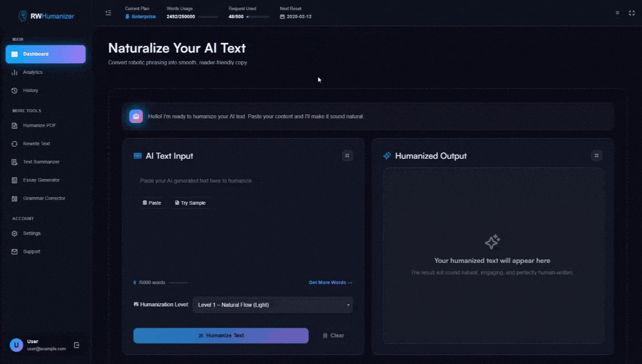The image size is (642, 364).
Task: Open Analytics from the sidebar
Action: pyautogui.click(x=33, y=72)
